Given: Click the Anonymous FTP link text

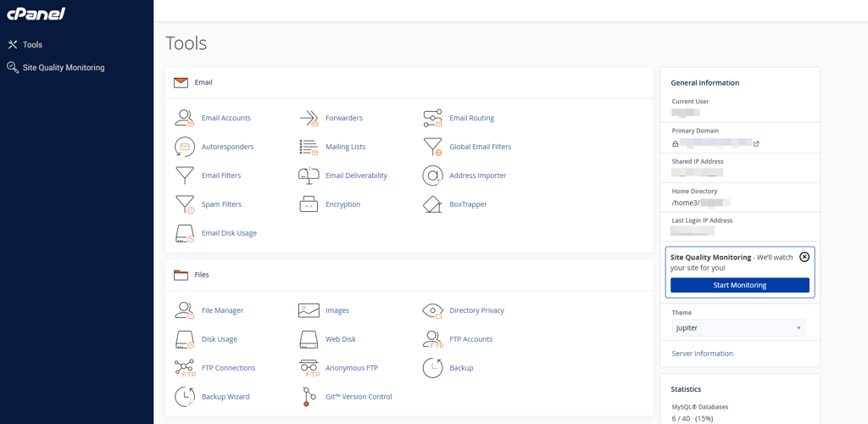Looking at the screenshot, I should [x=352, y=368].
